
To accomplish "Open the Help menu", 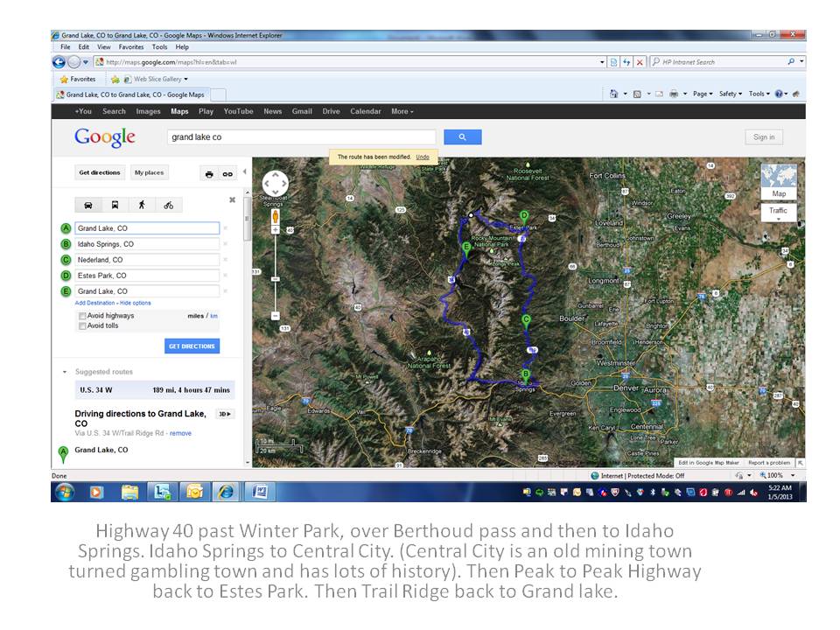I will 182,47.
